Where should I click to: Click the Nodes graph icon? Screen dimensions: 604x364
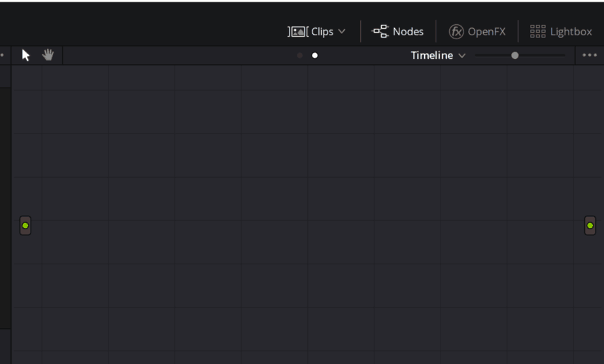point(380,31)
